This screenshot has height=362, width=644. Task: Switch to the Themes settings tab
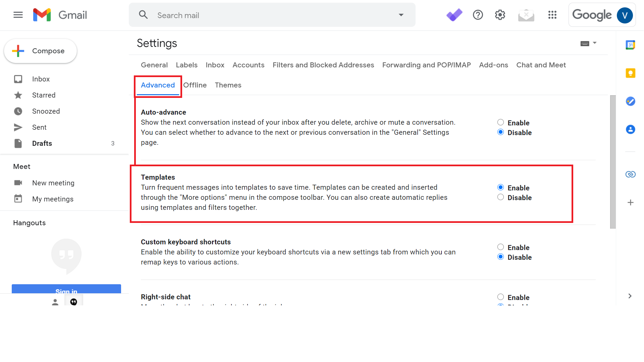228,85
